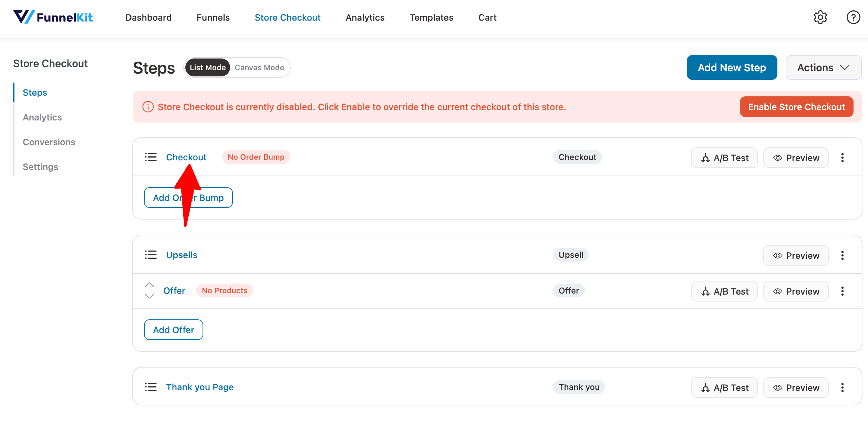The height and width of the screenshot is (435, 868).
Task: Select Conversions in the sidebar
Action: click(x=49, y=142)
